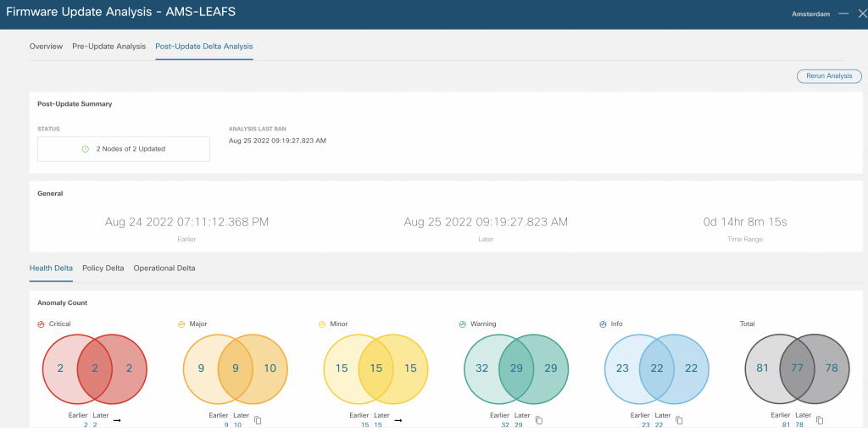The width and height of the screenshot is (868, 432).
Task: Click the Minor severity icon
Action: coord(322,324)
